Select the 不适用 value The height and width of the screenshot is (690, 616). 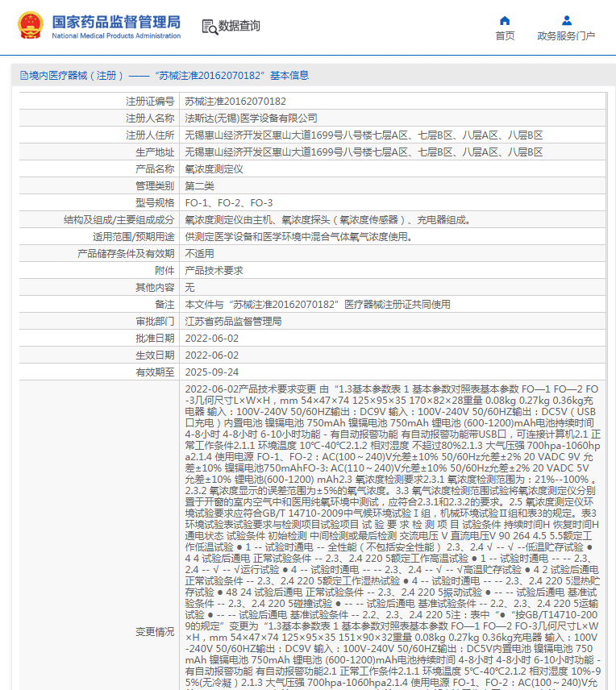click(199, 254)
